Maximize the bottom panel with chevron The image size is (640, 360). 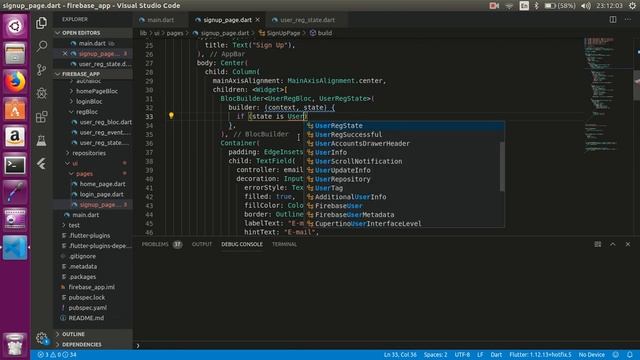pos(613,244)
